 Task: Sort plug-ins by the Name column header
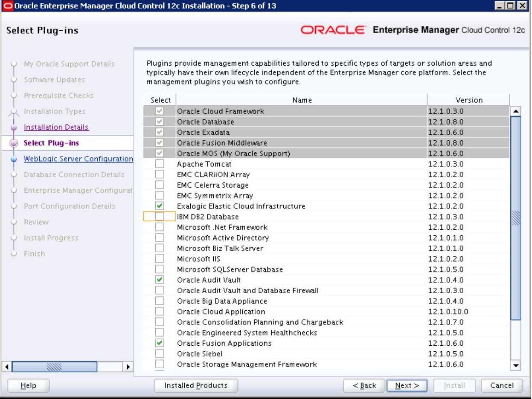[302, 100]
